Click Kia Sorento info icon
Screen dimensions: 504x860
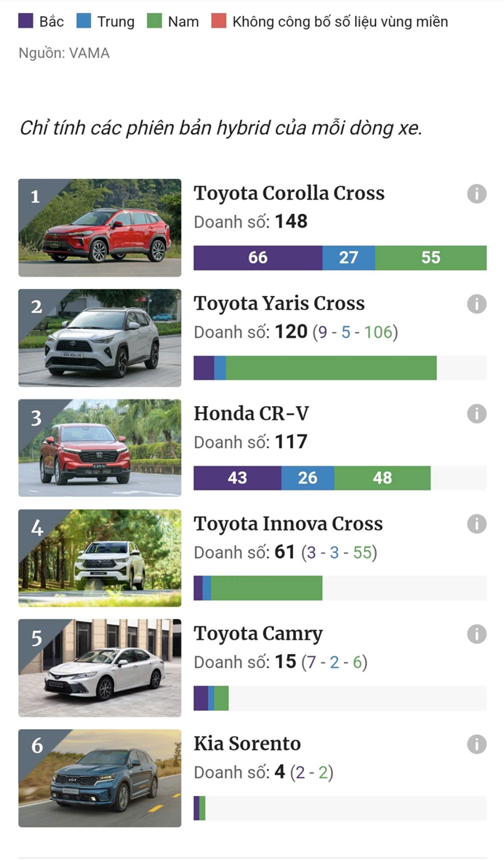[x=476, y=744]
